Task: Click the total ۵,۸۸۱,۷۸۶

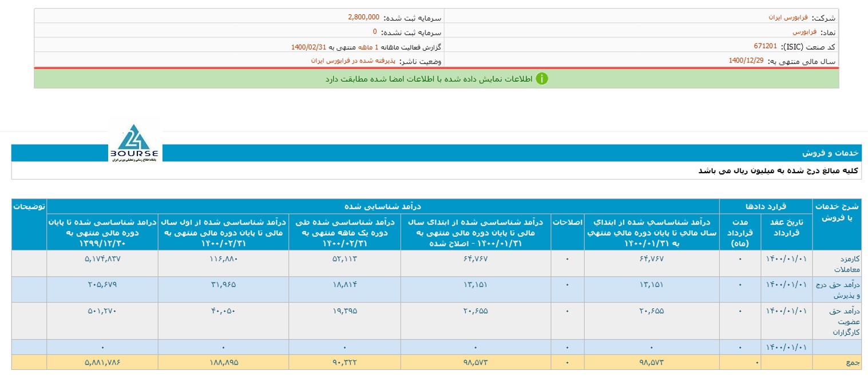Action: click(104, 362)
